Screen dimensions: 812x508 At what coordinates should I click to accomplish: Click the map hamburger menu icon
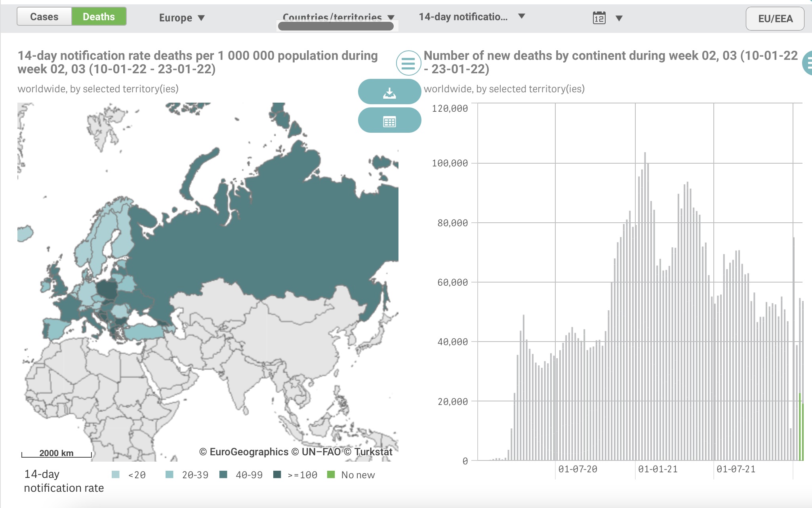[408, 63]
